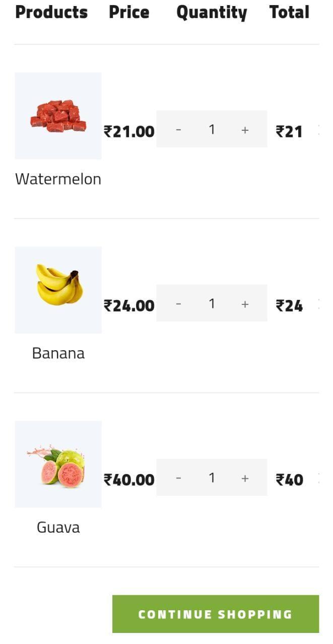Image resolution: width=333 pixels, height=644 pixels.
Task: Click the Banana product name
Action: point(58,353)
